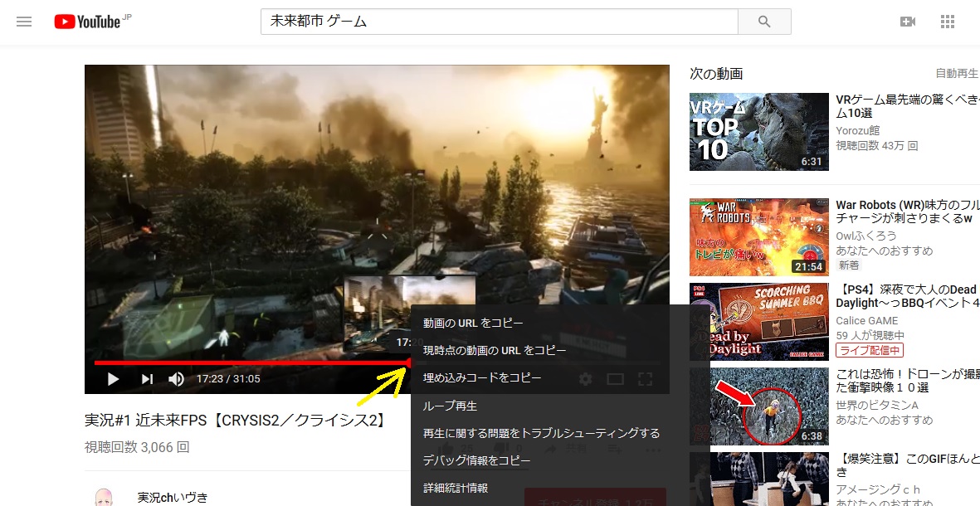The height and width of the screenshot is (506, 980).
Task: Visit the アメージングｃｈ channel
Action: tap(880, 489)
